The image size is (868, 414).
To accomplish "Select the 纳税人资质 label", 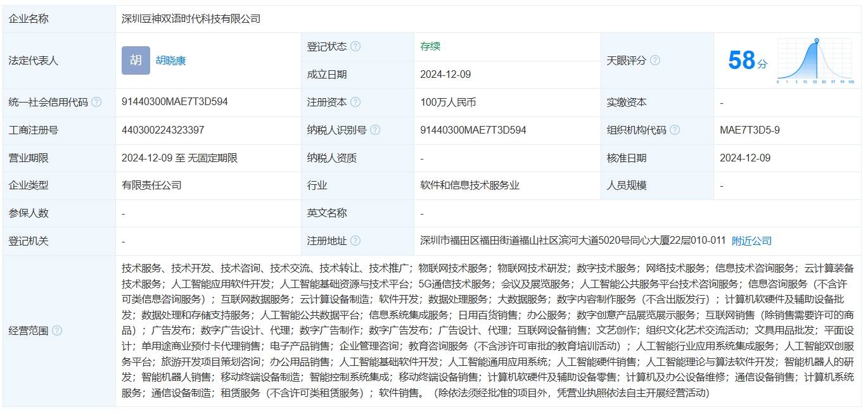I will pos(332,158).
